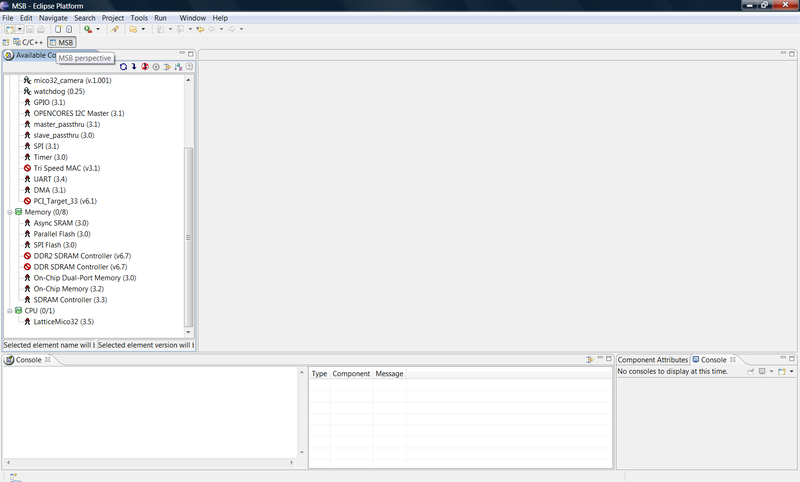Open the Run menu
Viewport: 800px width, 482px height.
160,18
